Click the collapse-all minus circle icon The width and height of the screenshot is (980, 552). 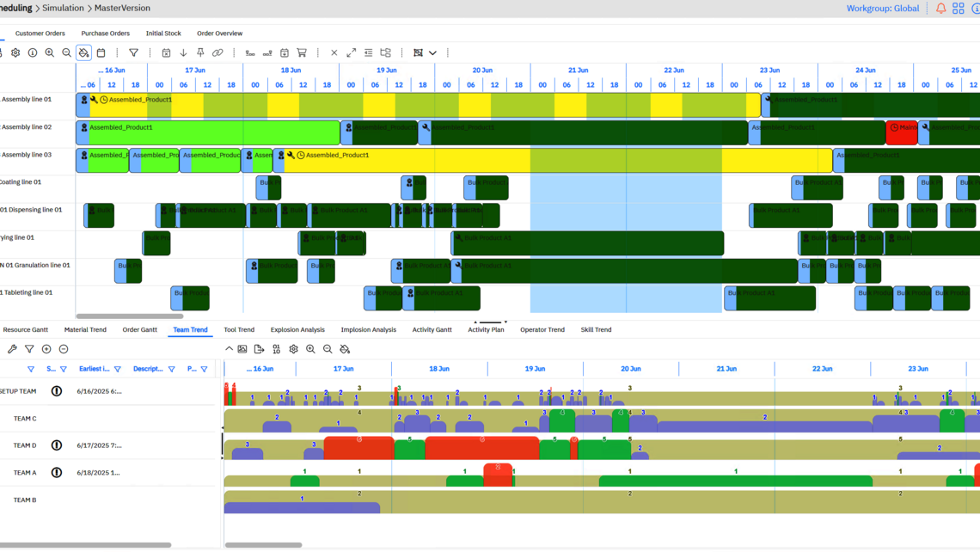click(x=64, y=350)
